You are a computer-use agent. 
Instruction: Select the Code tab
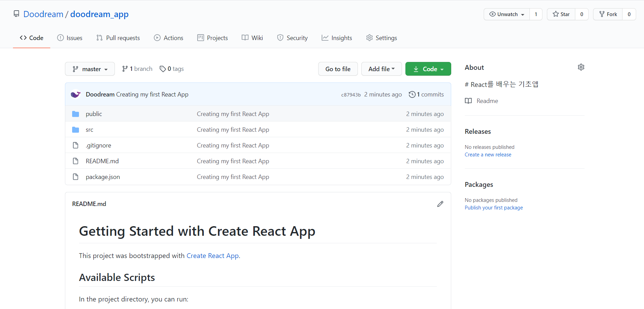tap(31, 38)
